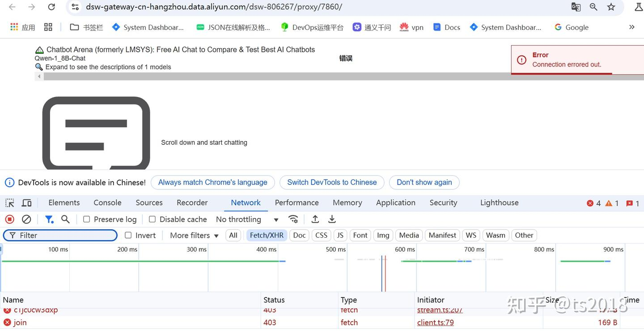Viewport: 644px width, 331px height.
Task: Switch to the Recorder tab
Action: 192,203
